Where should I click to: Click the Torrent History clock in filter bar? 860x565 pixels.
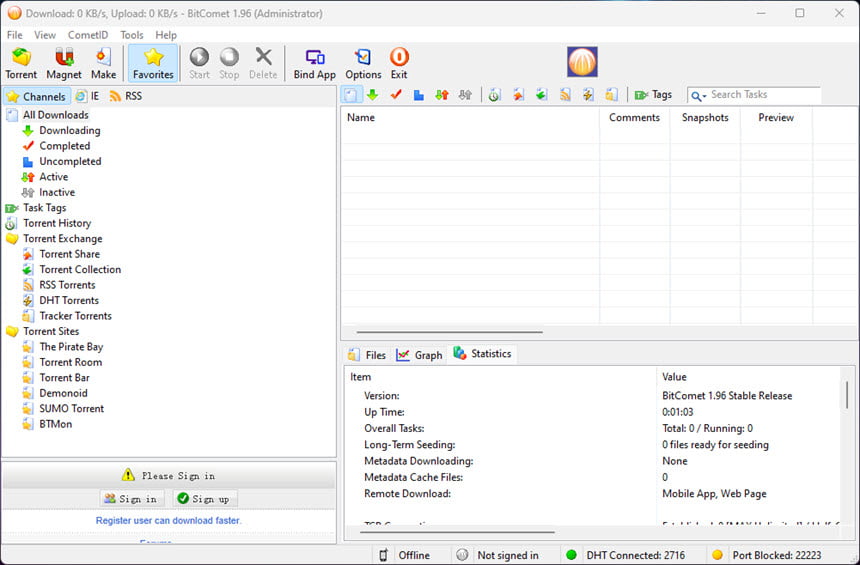494,95
